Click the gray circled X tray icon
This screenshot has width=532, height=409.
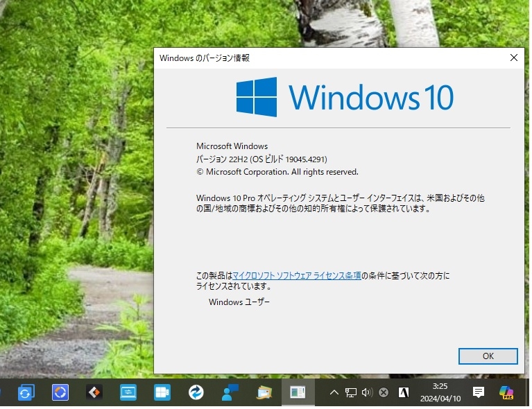point(384,393)
